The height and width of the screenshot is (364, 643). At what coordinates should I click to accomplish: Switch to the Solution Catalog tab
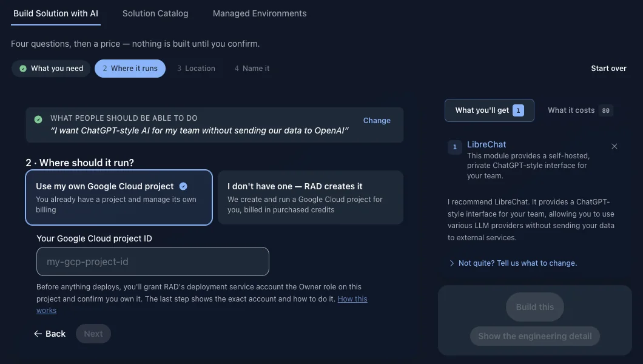(x=155, y=13)
